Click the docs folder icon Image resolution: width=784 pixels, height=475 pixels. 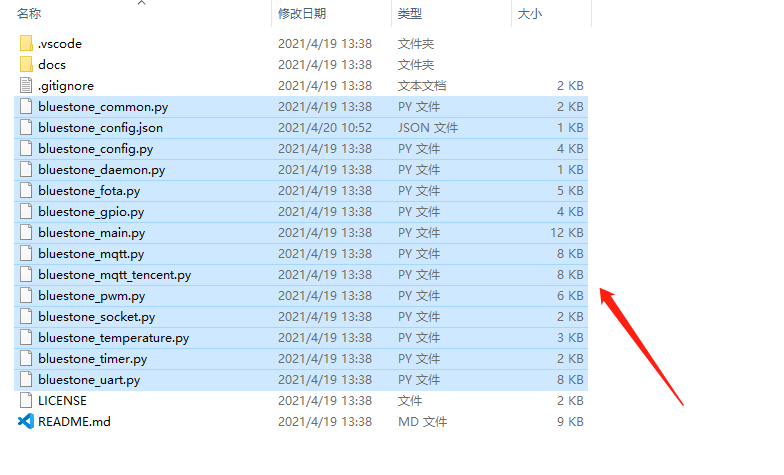tap(26, 64)
